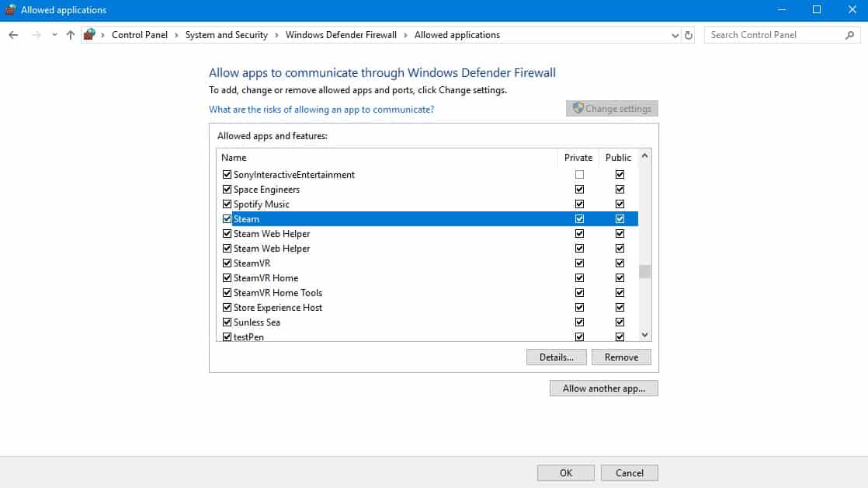Close the Allowed applications window
The image size is (868, 488).
click(x=852, y=9)
